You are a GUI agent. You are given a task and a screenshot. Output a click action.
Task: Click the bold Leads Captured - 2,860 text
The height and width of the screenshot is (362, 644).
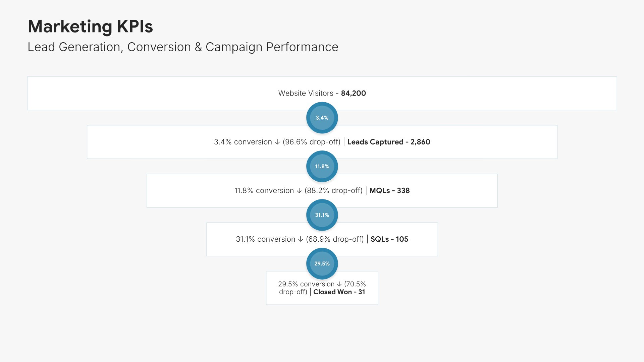(x=388, y=142)
